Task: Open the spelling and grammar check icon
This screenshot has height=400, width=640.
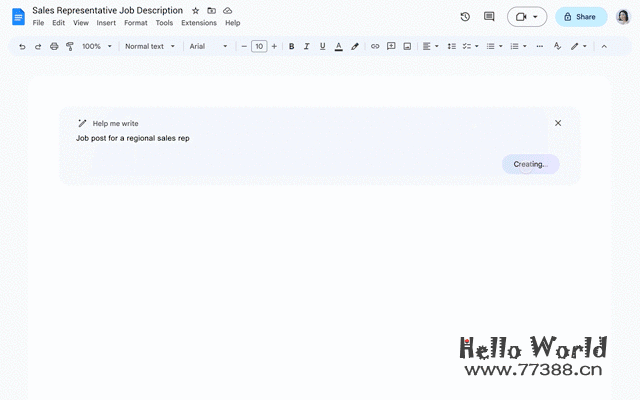Action: [x=557, y=46]
